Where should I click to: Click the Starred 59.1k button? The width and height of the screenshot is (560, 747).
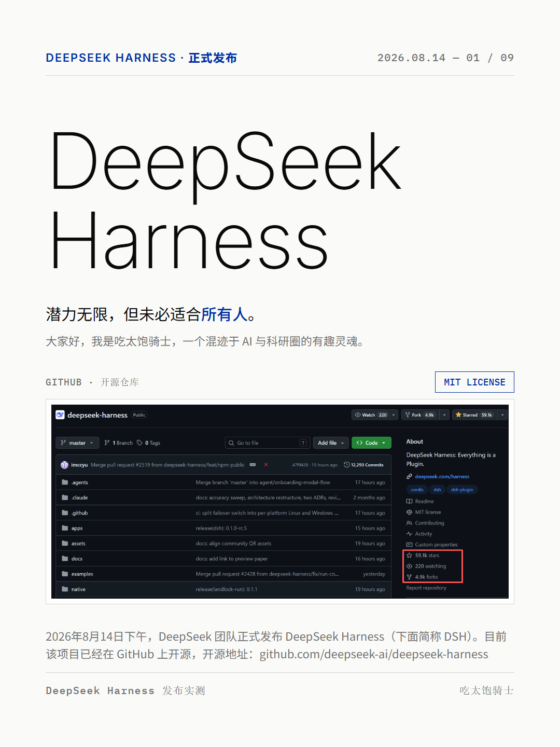pyautogui.click(x=474, y=415)
